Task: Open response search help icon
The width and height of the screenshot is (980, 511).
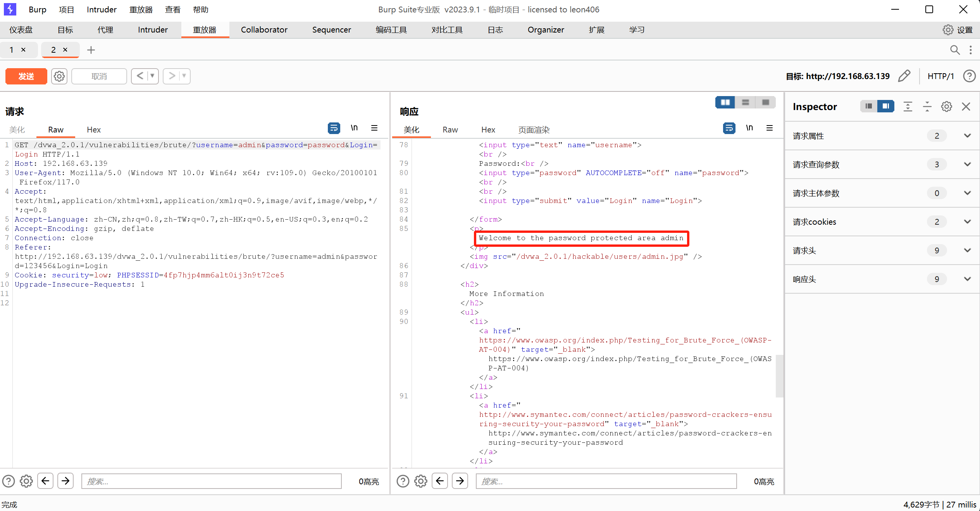Action: tap(403, 481)
